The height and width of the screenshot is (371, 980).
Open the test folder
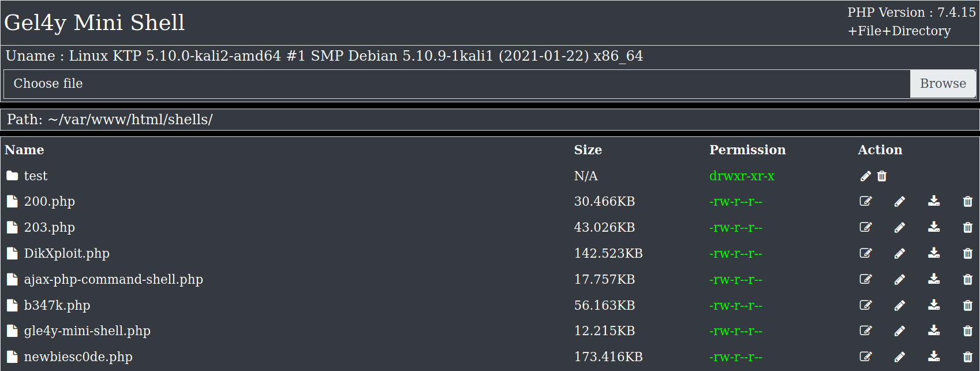[x=36, y=176]
